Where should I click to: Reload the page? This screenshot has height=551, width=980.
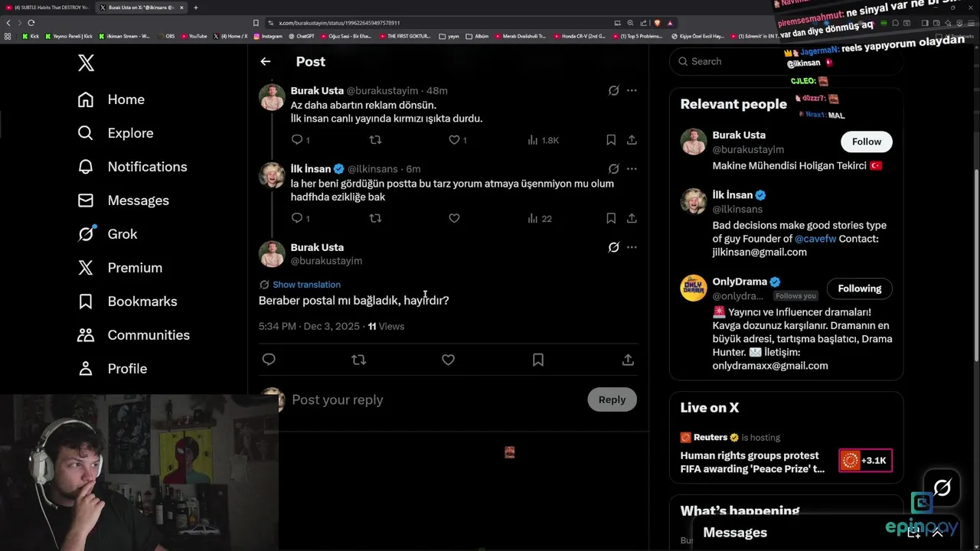tap(31, 23)
